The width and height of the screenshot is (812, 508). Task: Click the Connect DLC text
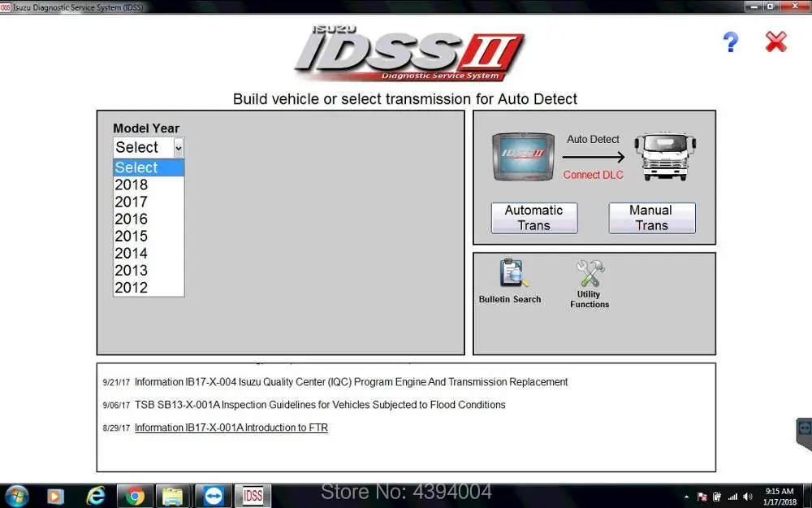click(593, 176)
